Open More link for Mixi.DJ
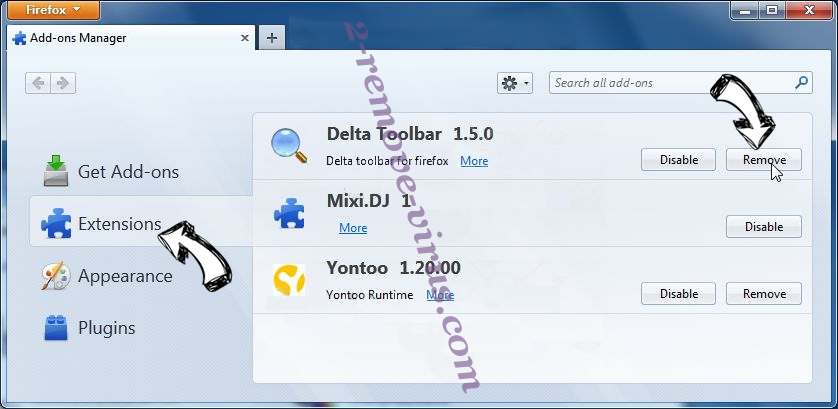Screen dimensions: 838x409 [353, 228]
